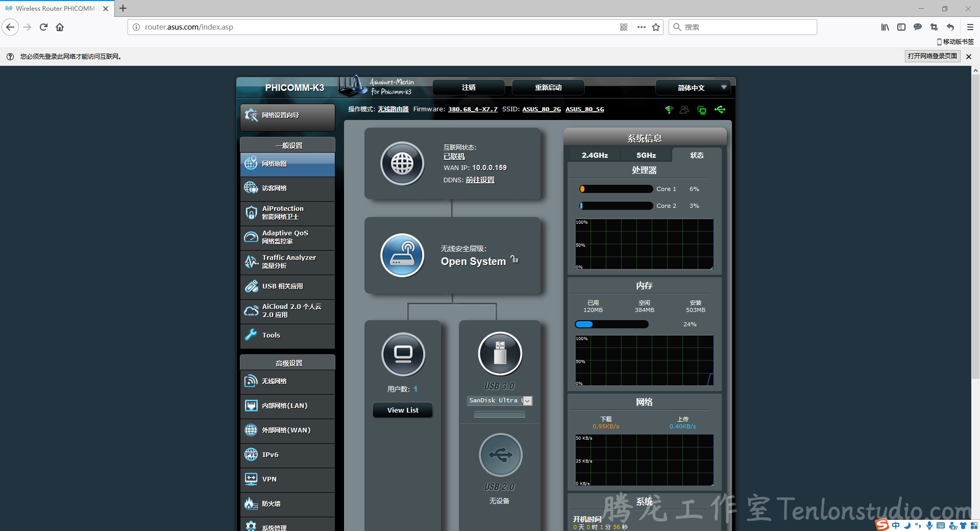
Task: Click the clients computer icon
Action: [x=403, y=354]
